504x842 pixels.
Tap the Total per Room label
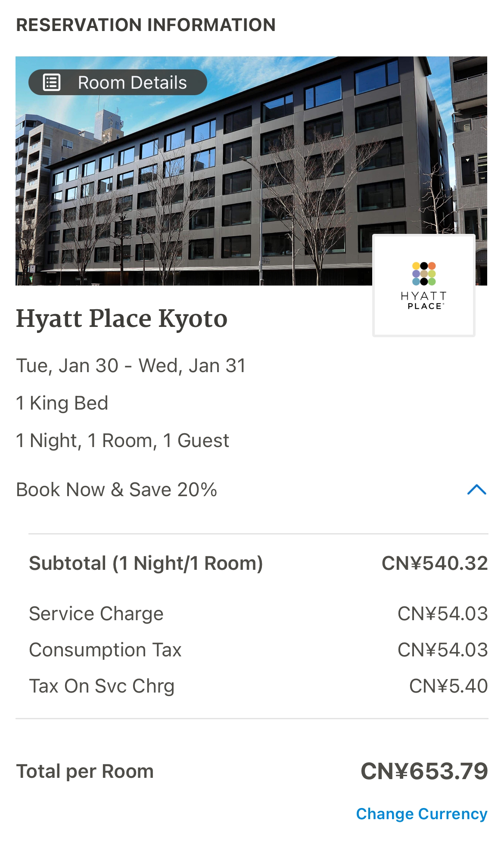click(x=85, y=771)
